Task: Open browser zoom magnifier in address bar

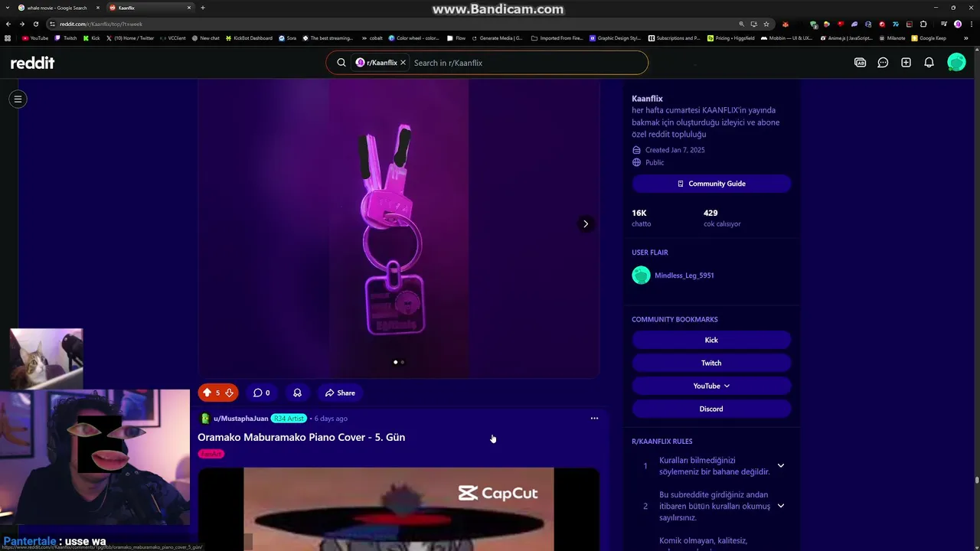Action: (x=741, y=24)
